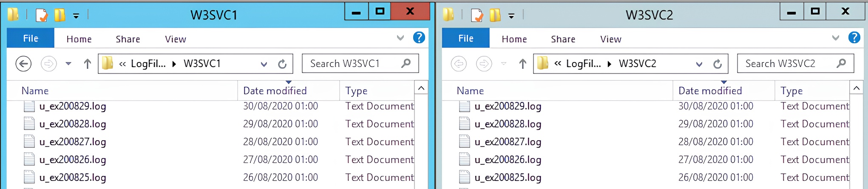Screen dimensions: 868x189
Task: Expand breadcrumb arrow before W3SVC2 in address bar
Action: click(610, 64)
